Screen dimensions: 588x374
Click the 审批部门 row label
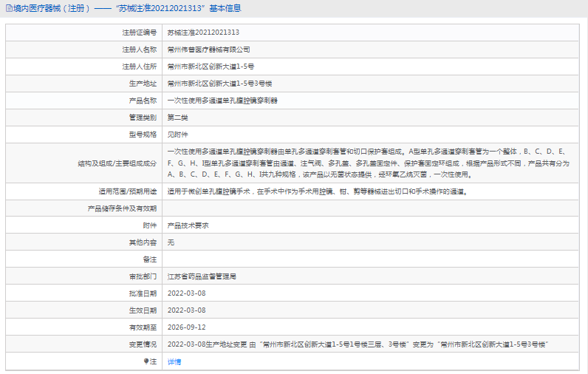pos(143,276)
